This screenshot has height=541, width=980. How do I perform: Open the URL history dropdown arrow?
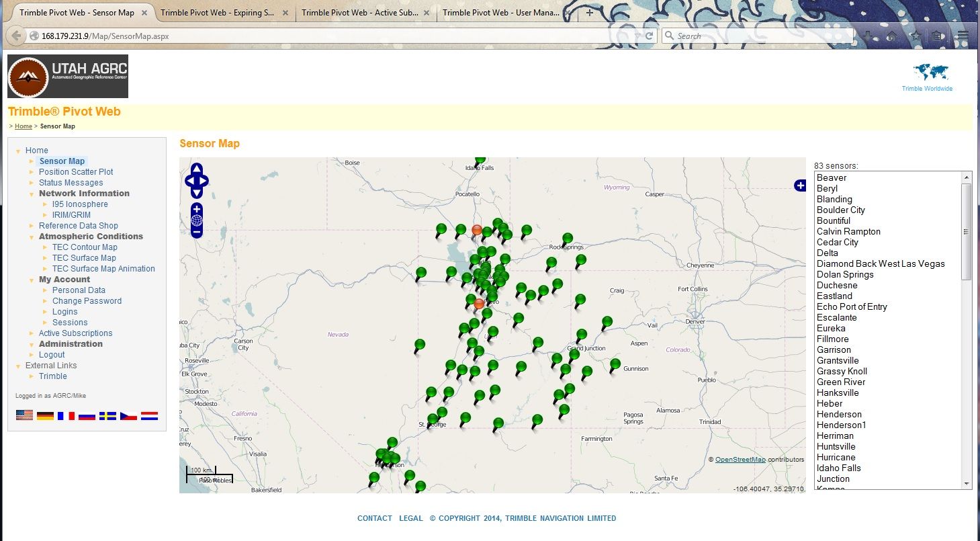(637, 36)
